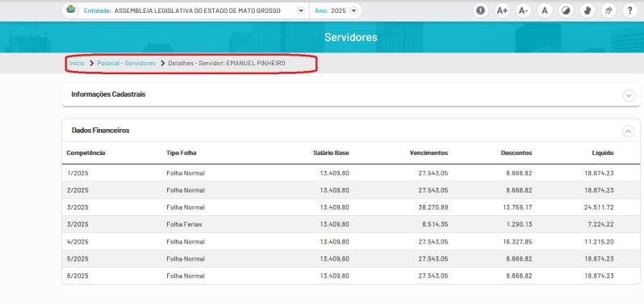The height and width of the screenshot is (304, 644).
Task: Increase font size with A+ button
Action: point(502,10)
